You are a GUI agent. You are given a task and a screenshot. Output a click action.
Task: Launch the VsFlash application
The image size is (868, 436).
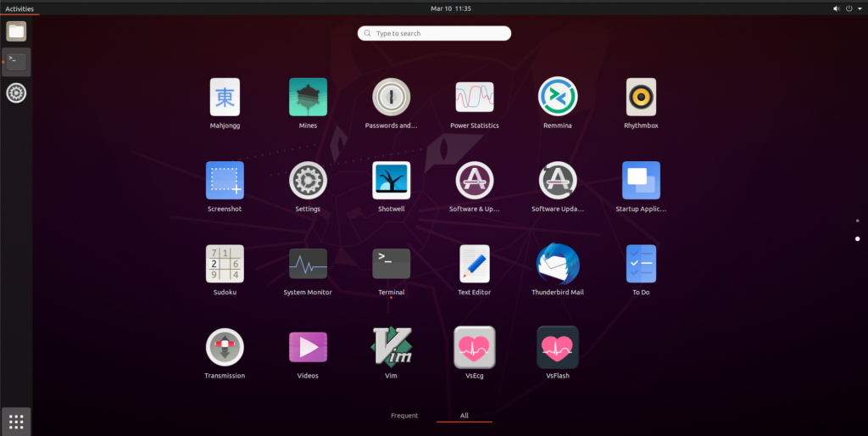(558, 347)
